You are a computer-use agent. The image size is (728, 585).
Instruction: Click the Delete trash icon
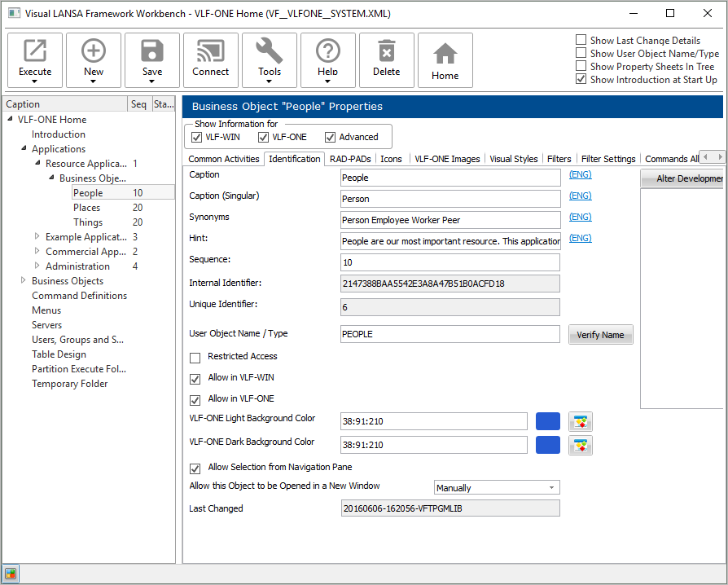pyautogui.click(x=387, y=52)
